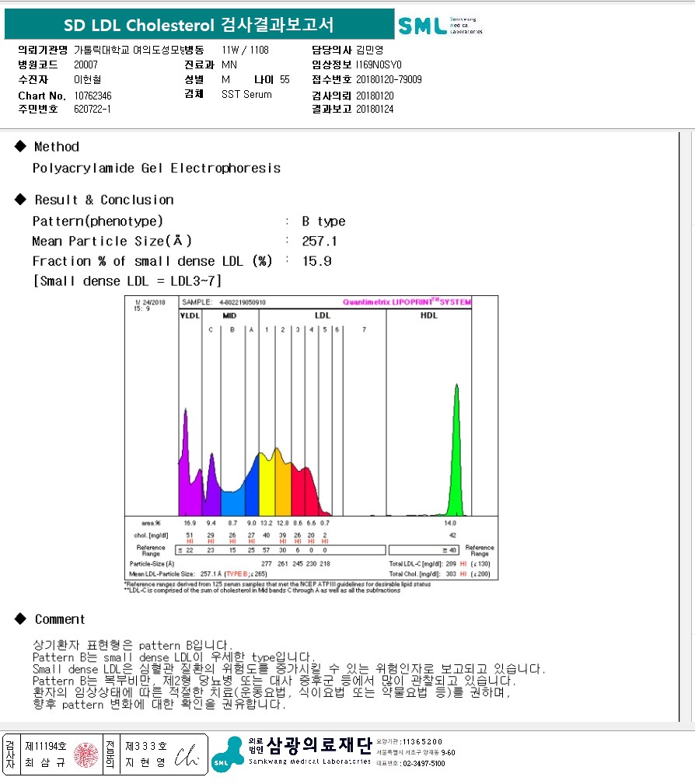The image size is (695, 784).
Task: Click the LDL subfraction '7' column label
Action: [x=365, y=329]
